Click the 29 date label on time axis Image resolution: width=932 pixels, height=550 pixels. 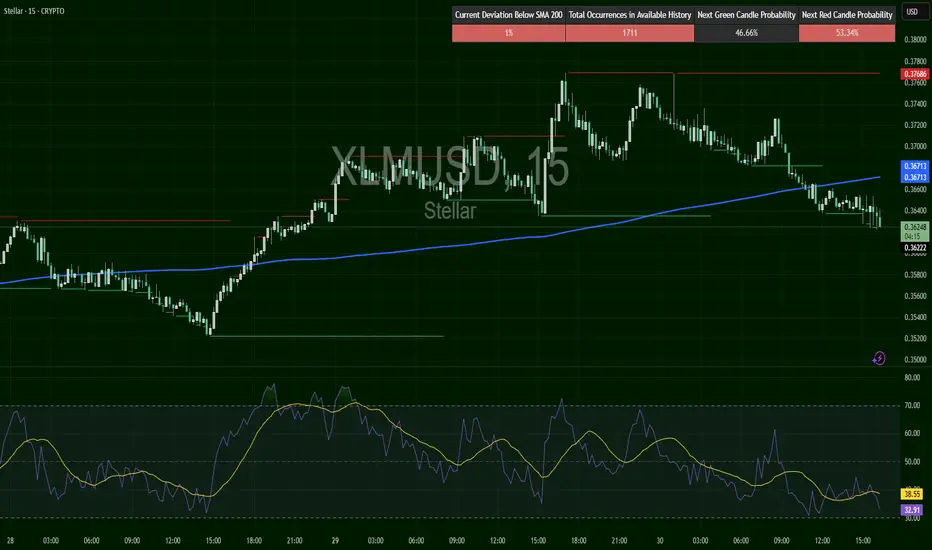pyautogui.click(x=335, y=540)
